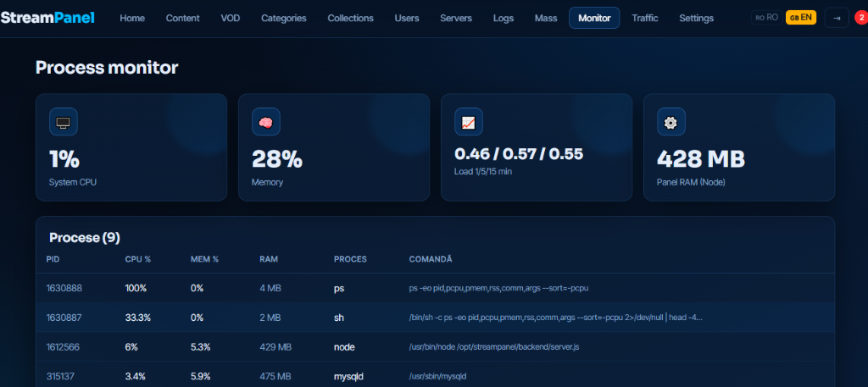This screenshot has width=868, height=387.
Task: Sort by CPU % column header
Action: click(138, 259)
